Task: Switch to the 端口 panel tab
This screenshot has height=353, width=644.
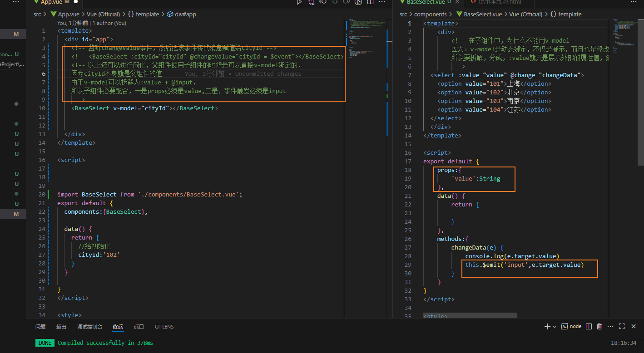Action: [x=139, y=327]
